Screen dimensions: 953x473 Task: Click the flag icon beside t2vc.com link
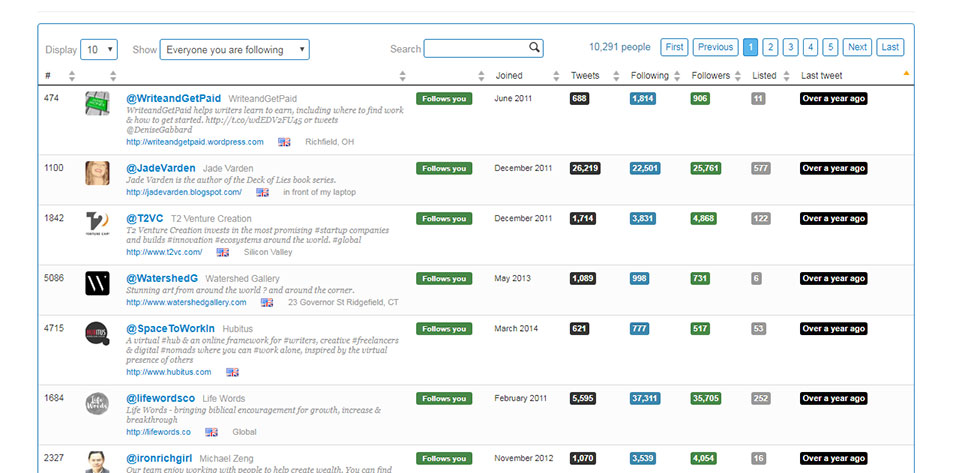pyautogui.click(x=223, y=252)
